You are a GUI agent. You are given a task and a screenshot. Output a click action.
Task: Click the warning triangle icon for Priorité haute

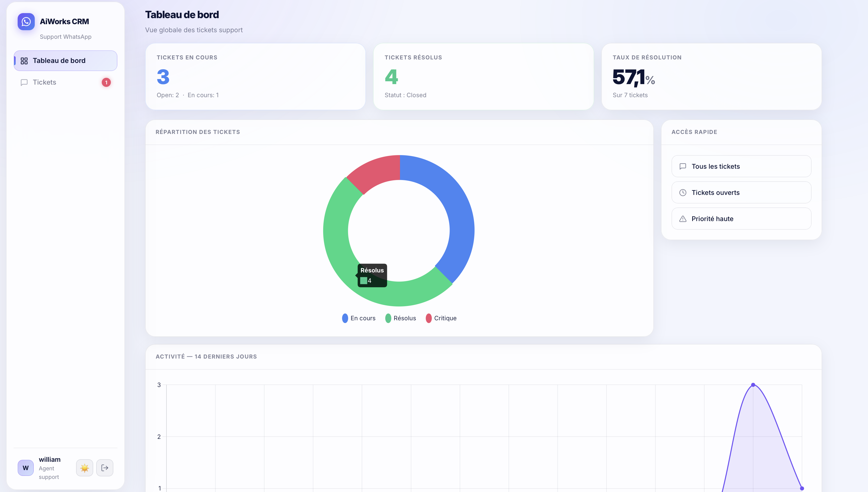pos(683,219)
